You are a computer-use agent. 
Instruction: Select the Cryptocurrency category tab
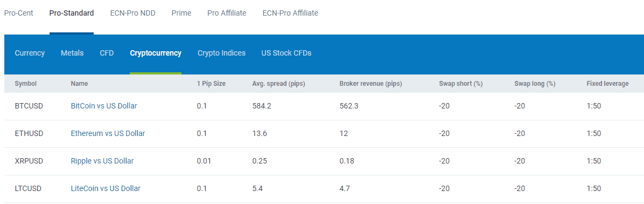[156, 53]
